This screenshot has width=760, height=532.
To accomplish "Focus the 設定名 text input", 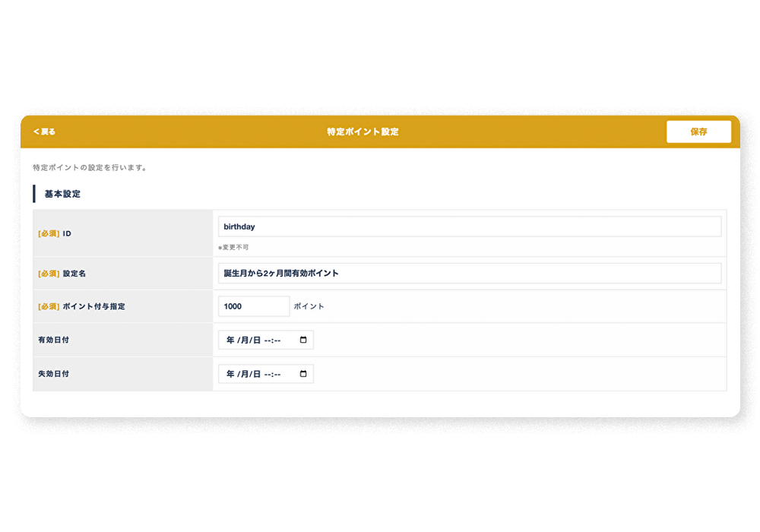I will coord(469,273).
